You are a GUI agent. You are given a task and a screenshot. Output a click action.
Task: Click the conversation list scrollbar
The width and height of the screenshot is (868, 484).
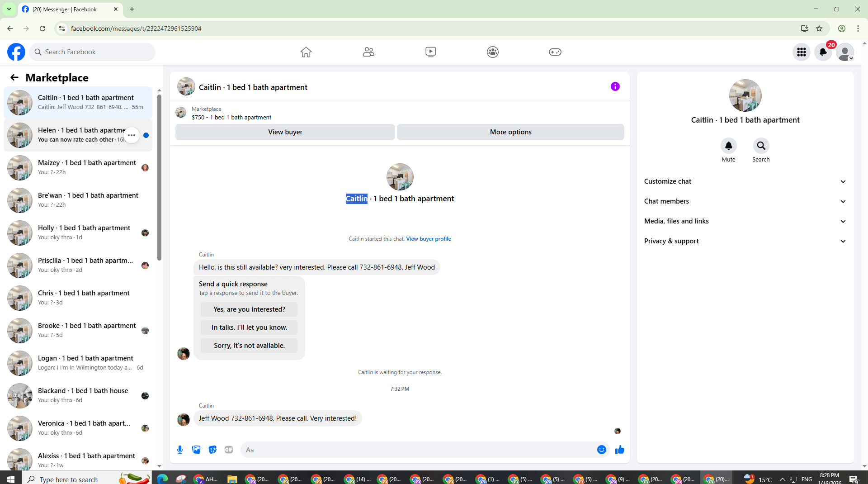(159, 177)
